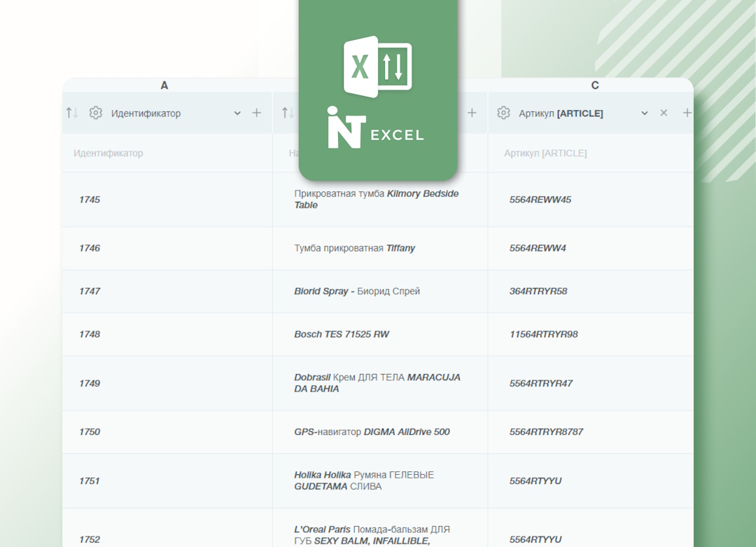Click the Biorid Spray product name
This screenshot has height=547, width=756.
[357, 291]
